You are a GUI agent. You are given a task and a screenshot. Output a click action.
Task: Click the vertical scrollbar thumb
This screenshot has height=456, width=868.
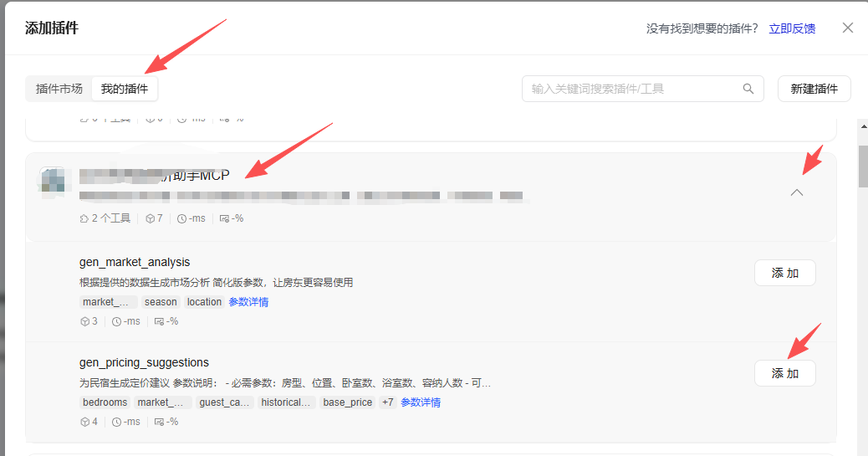pyautogui.click(x=863, y=167)
